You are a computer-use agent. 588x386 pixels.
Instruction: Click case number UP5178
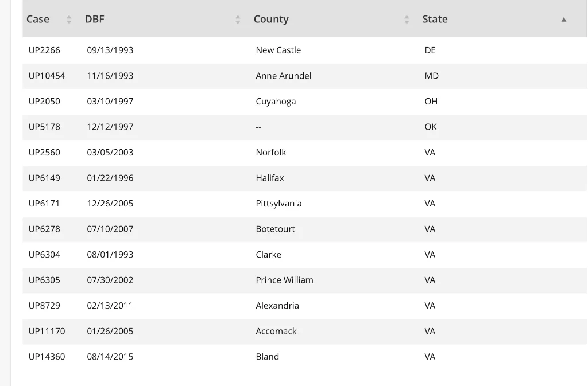(44, 127)
